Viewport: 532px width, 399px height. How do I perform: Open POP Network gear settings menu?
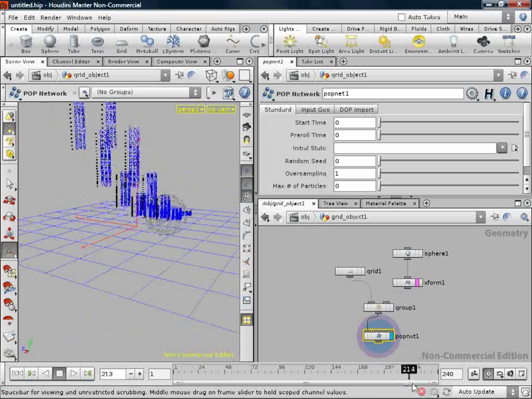tap(472, 94)
